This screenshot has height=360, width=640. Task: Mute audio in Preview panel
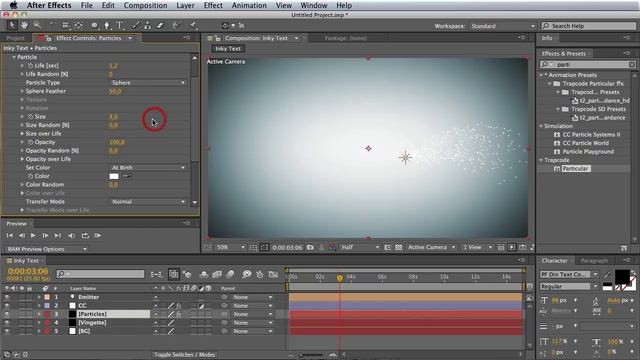71,236
